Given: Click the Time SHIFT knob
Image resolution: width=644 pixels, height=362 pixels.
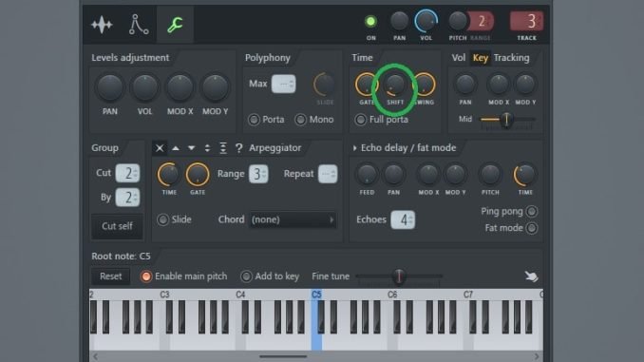Looking at the screenshot, I should (x=395, y=85).
